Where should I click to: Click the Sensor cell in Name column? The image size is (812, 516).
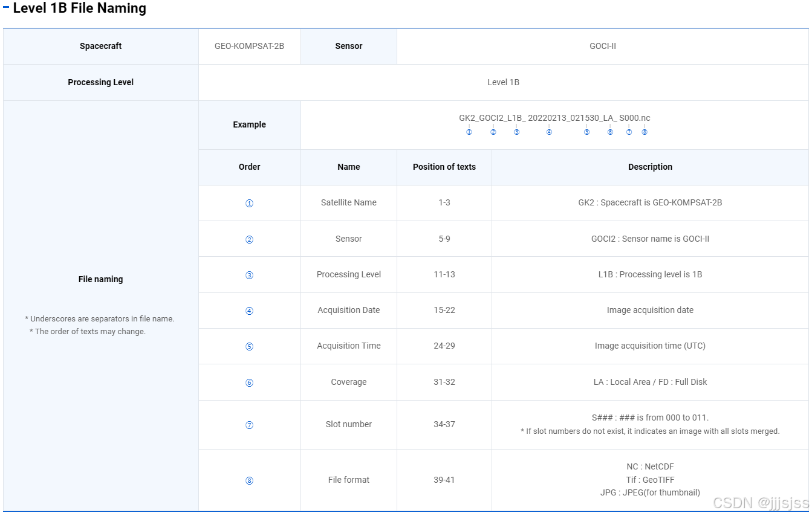pos(349,239)
